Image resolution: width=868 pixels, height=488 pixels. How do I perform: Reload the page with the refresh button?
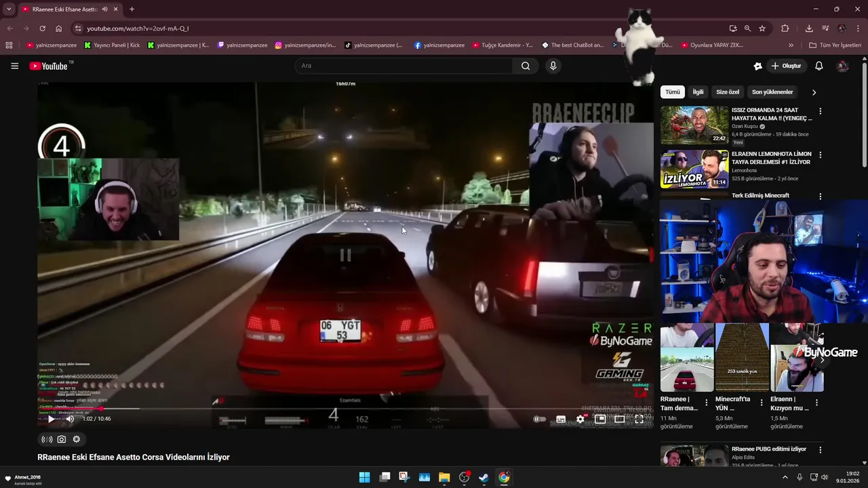pos(42,28)
